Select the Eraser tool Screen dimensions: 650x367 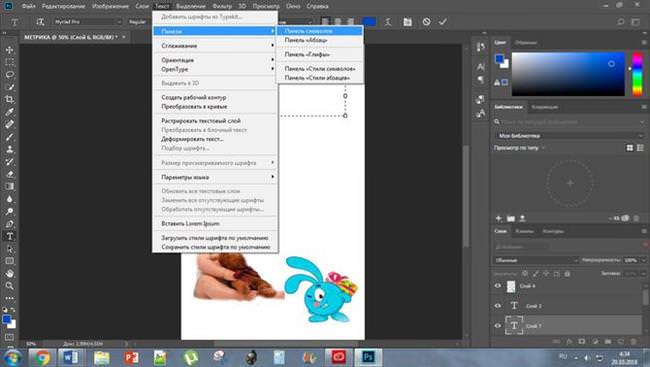pos(10,174)
